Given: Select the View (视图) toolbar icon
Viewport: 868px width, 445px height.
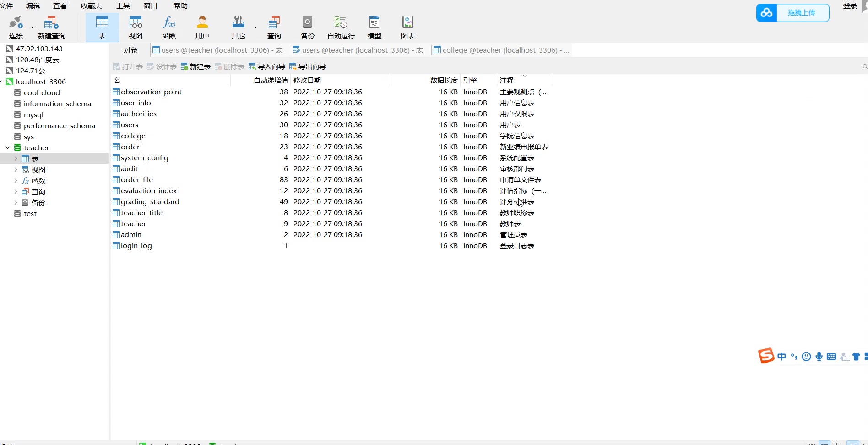Looking at the screenshot, I should (x=136, y=27).
